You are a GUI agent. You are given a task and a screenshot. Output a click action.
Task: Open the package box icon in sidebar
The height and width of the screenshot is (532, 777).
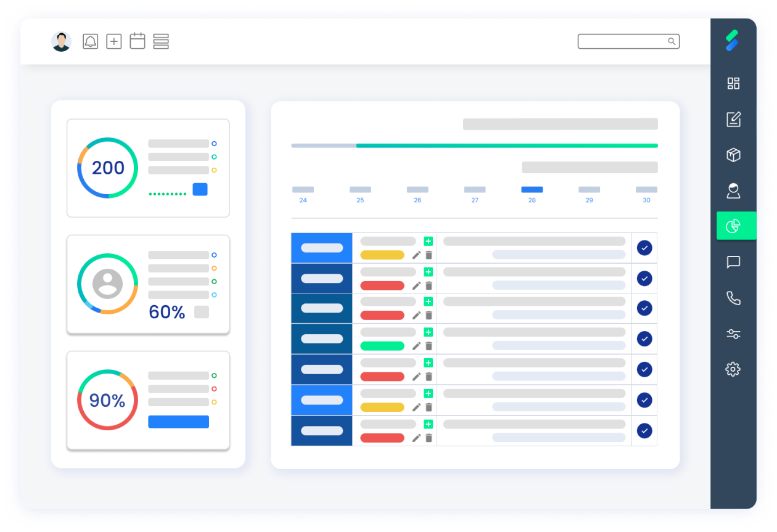(x=733, y=155)
